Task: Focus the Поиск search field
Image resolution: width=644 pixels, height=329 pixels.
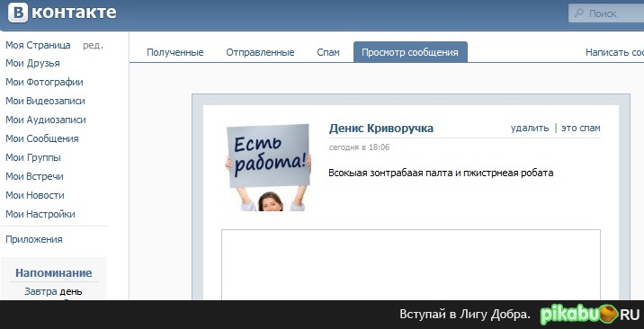Action: point(606,13)
